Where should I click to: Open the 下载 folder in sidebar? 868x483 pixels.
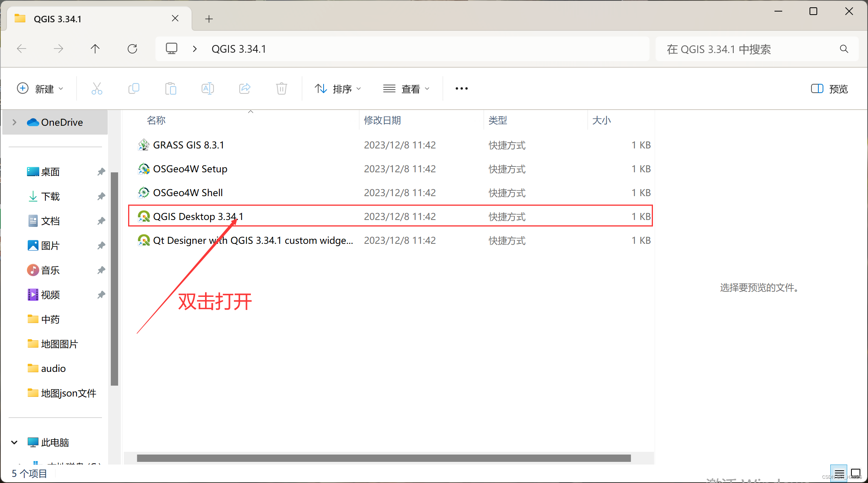coord(50,197)
